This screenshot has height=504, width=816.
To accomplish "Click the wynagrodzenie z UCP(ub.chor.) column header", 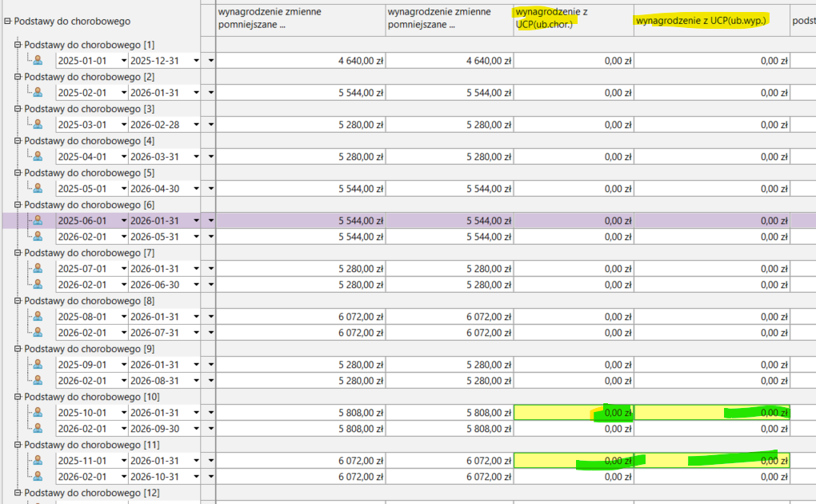I will [x=573, y=20].
